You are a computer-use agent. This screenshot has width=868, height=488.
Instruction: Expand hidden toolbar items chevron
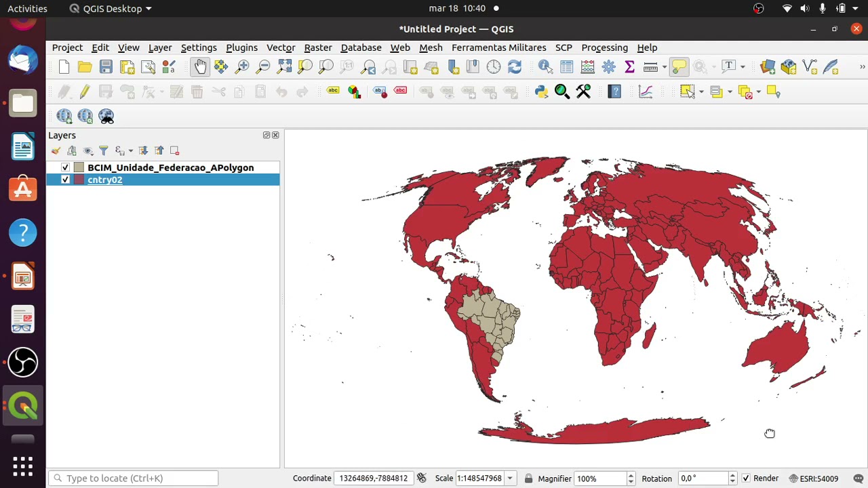pos(862,67)
